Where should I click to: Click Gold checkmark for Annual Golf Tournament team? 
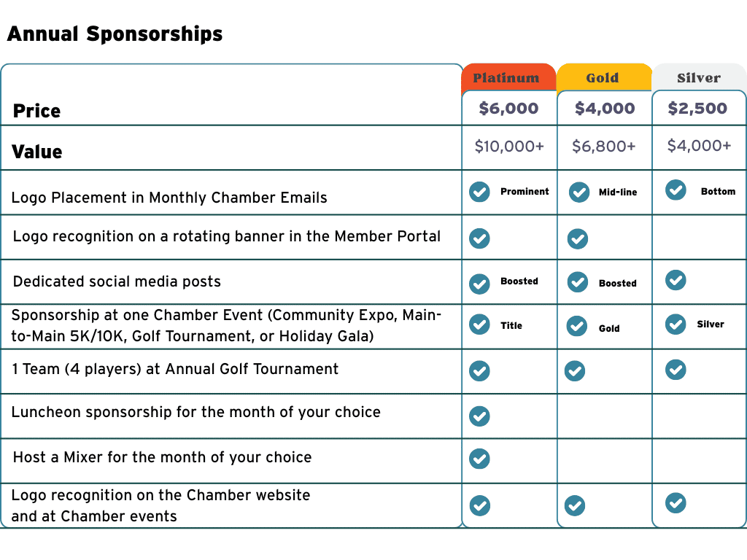(575, 371)
